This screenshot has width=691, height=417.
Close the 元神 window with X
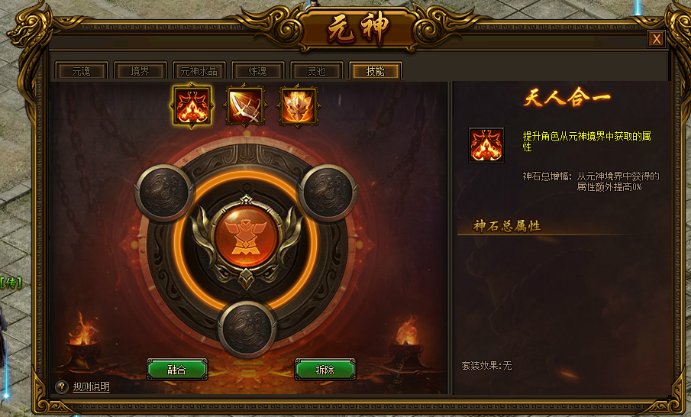click(656, 39)
